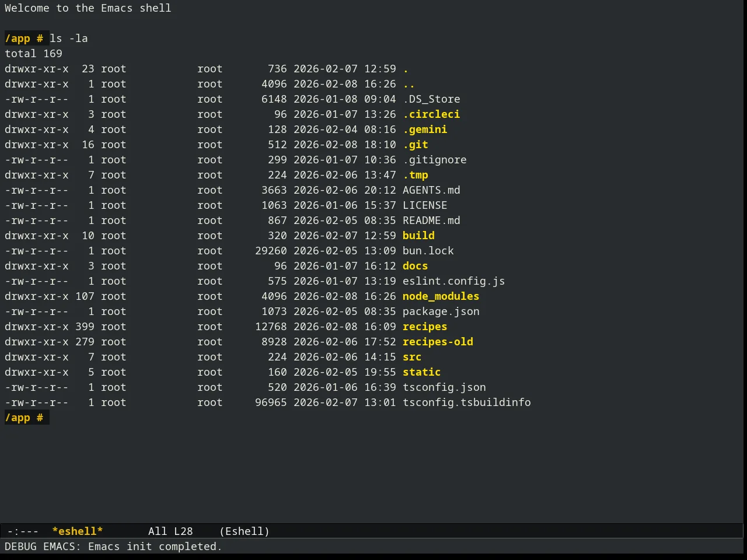Click the src directory name

pyautogui.click(x=412, y=357)
